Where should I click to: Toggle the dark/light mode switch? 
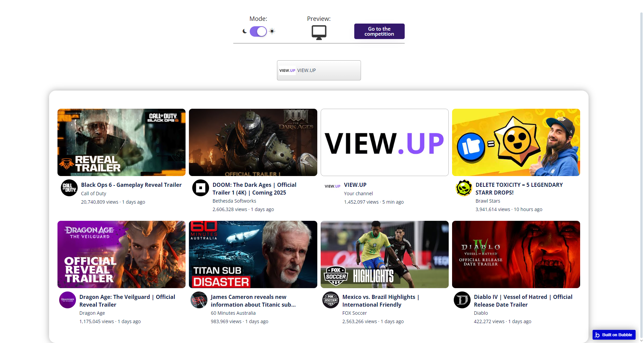click(x=258, y=31)
